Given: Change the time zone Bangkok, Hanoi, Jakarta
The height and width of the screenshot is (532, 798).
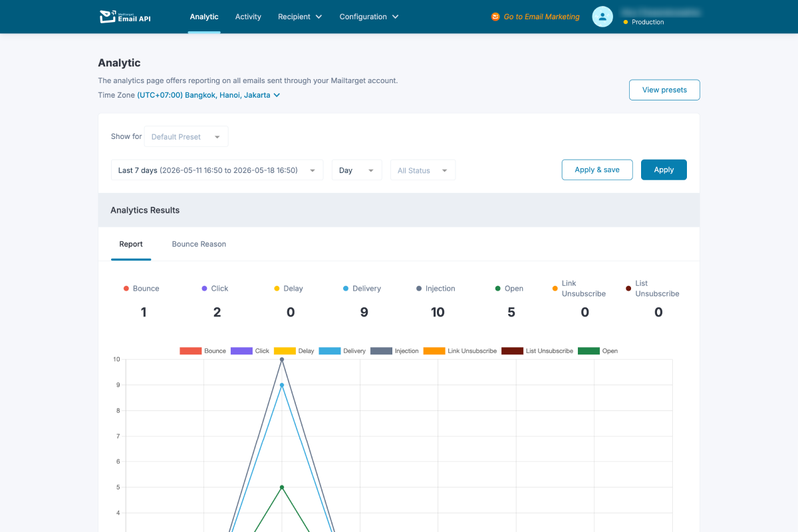Looking at the screenshot, I should (209, 95).
